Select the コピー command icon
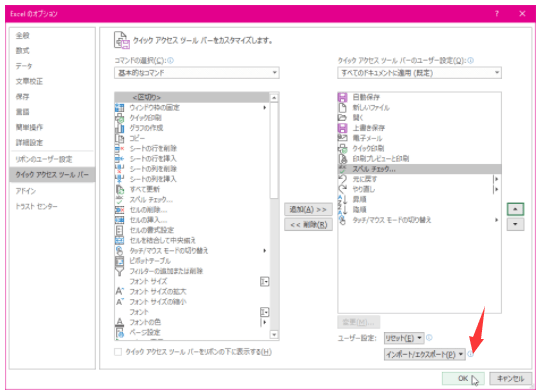The image size is (539, 392). [119, 138]
